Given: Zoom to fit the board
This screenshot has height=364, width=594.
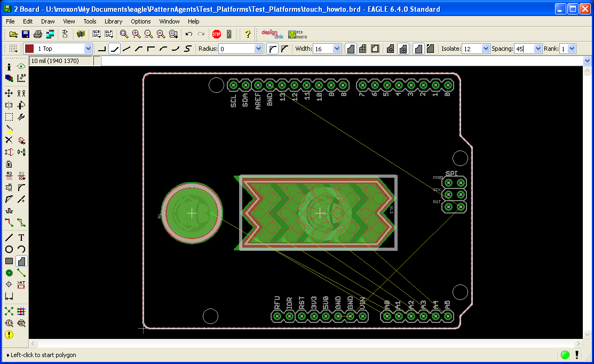Looking at the screenshot, I should [x=124, y=35].
